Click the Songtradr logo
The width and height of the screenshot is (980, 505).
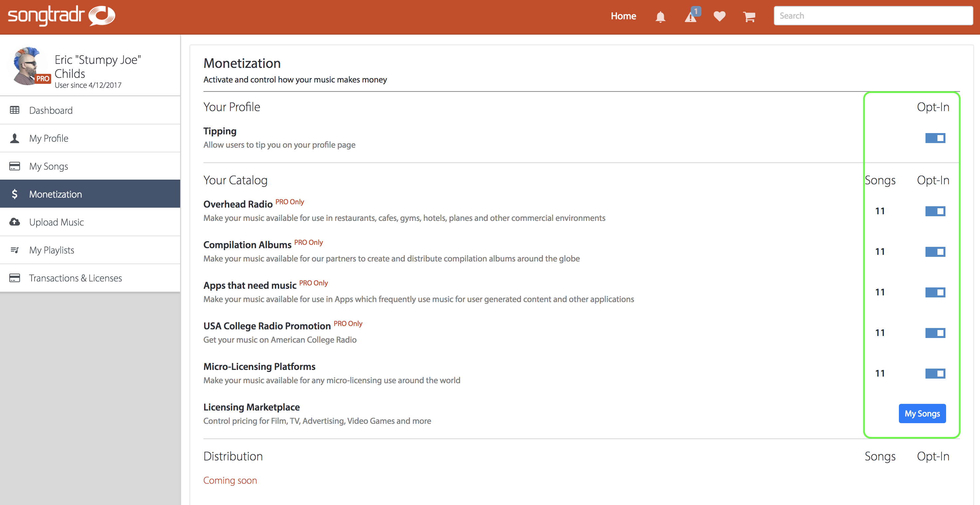pyautogui.click(x=61, y=16)
